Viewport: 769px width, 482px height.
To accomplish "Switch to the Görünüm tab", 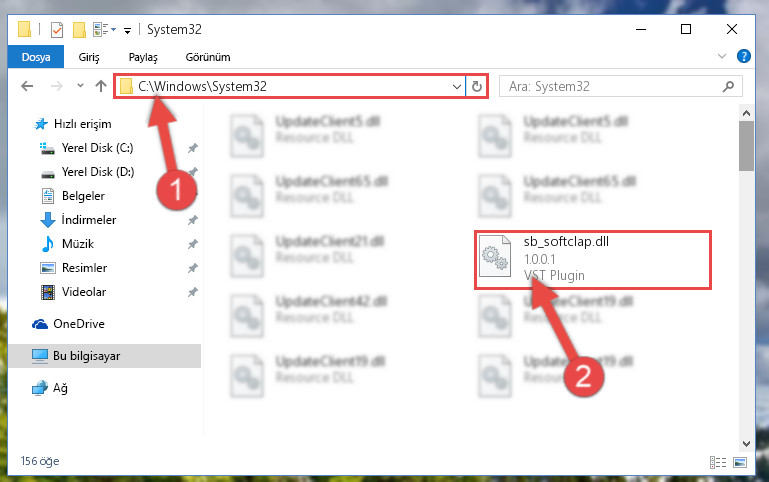I will 208,57.
